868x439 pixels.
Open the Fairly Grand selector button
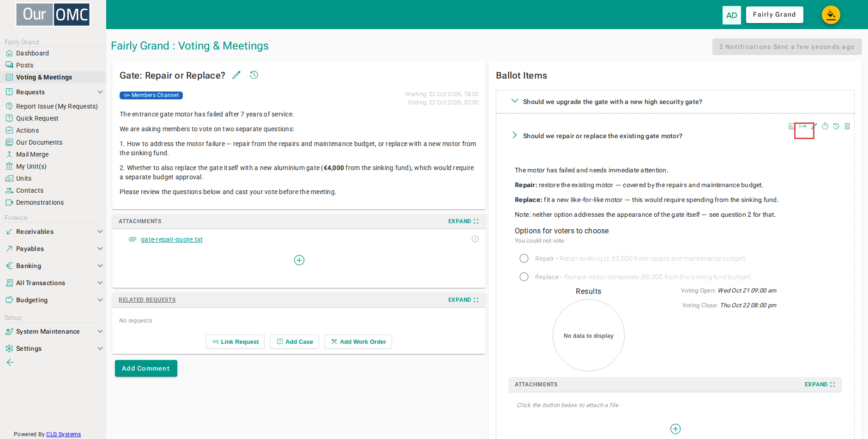point(774,15)
